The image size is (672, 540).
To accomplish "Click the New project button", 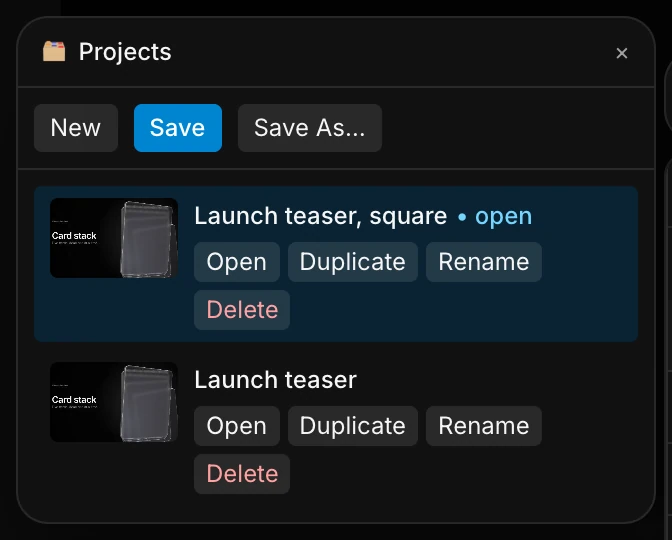I will 76,128.
